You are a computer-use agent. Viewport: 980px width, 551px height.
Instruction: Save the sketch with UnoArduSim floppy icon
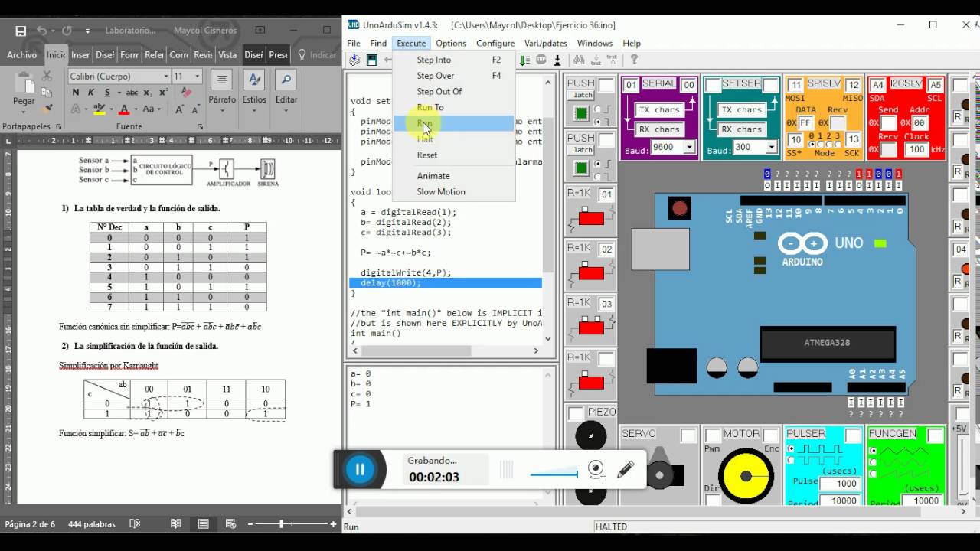point(372,60)
